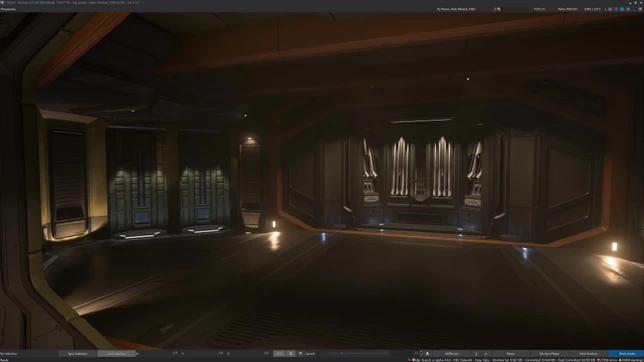Image resolution: width=644 pixels, height=362 pixels.
Task: Click the 'By Name, Hide filtered, AND' filter text
Action: tap(456, 9)
